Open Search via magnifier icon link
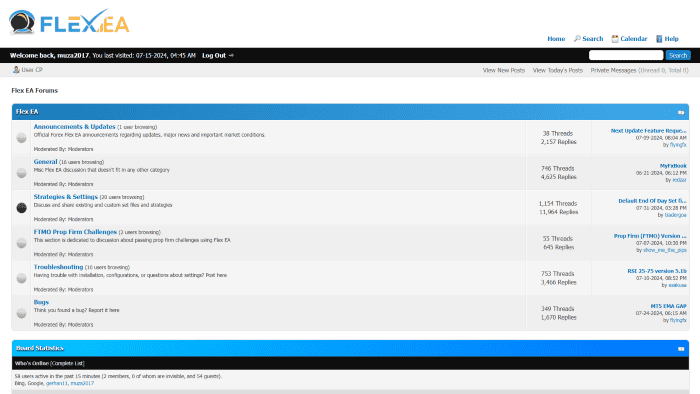Viewport: 700px width, 394px height. [577, 39]
